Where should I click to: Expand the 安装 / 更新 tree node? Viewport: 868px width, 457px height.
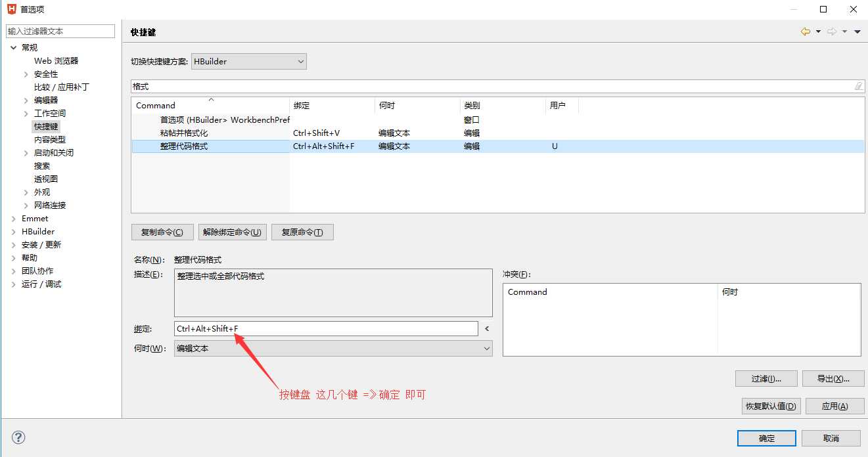(x=14, y=245)
